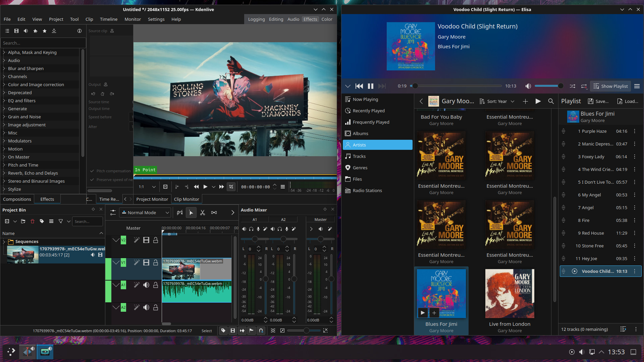Mute audio track A1 in timeline header
Image resolution: width=644 pixels, height=362 pixels.
(146, 285)
